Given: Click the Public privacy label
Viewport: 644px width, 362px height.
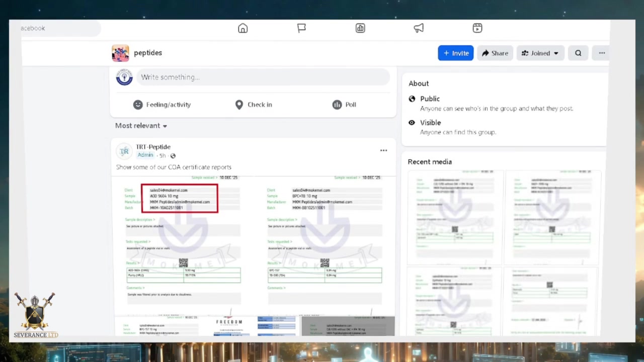Looking at the screenshot, I should 430,99.
